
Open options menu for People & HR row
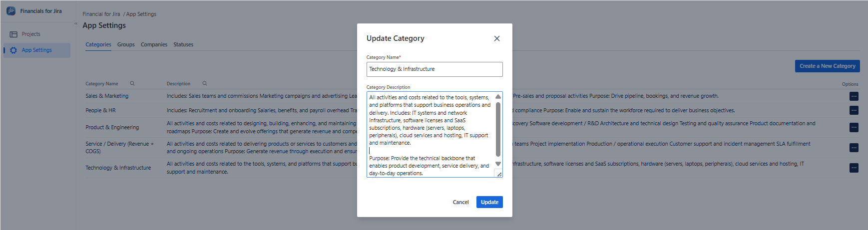(x=854, y=110)
